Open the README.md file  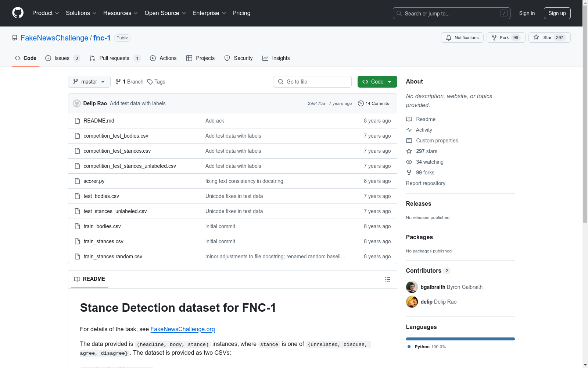[x=99, y=121]
